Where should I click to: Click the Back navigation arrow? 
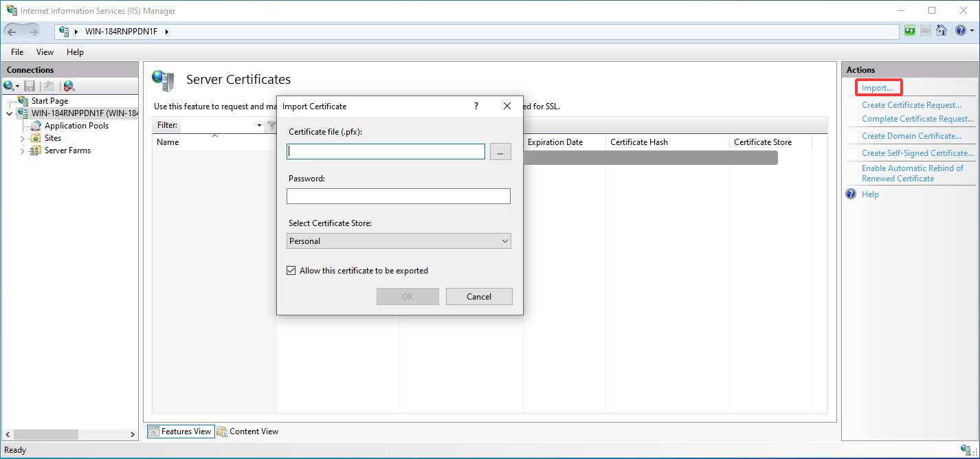(13, 32)
